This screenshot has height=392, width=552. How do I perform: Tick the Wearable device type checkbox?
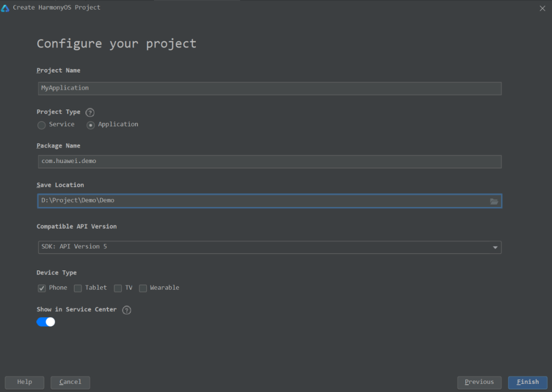pos(143,288)
